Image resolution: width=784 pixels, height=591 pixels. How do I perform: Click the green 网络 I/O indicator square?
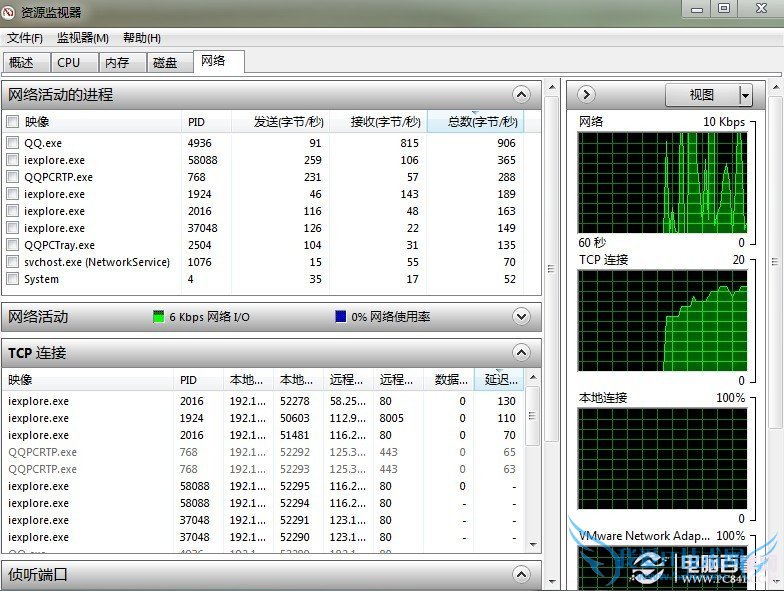(x=158, y=317)
